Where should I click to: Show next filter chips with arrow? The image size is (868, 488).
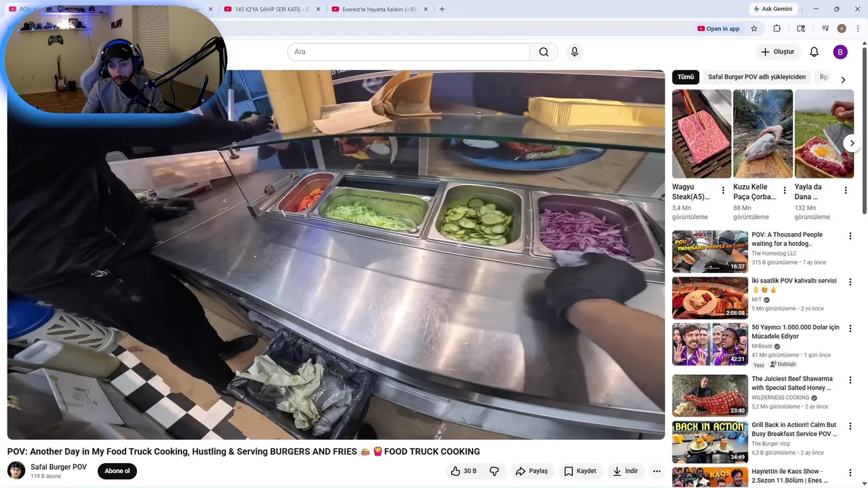(x=843, y=80)
